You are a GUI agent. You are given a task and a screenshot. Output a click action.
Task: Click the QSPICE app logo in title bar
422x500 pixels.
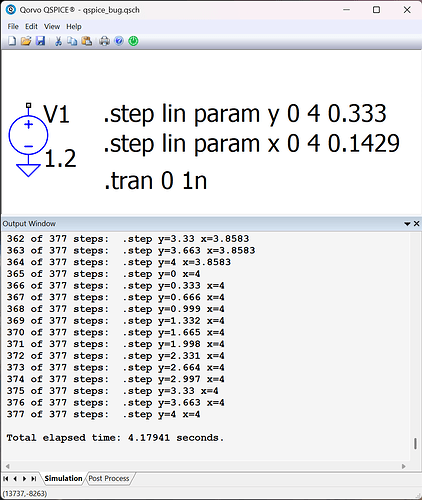tap(11, 10)
